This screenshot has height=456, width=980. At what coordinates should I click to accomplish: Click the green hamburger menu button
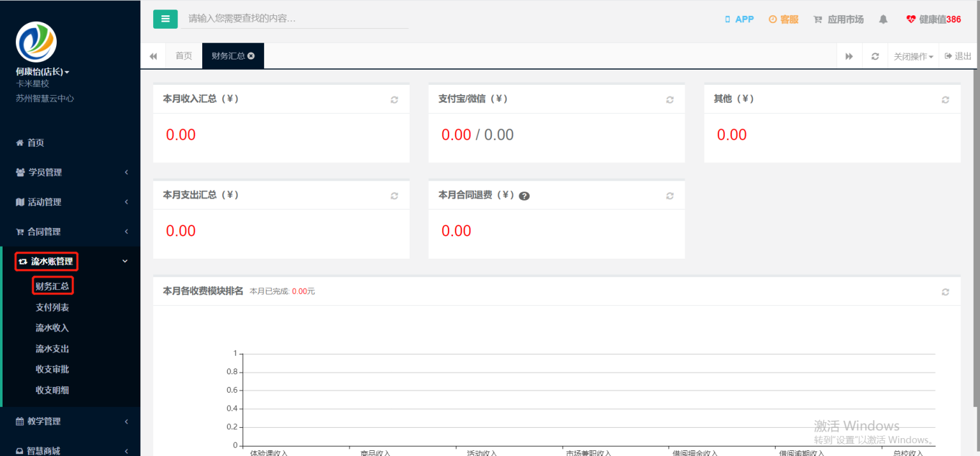[x=165, y=19]
